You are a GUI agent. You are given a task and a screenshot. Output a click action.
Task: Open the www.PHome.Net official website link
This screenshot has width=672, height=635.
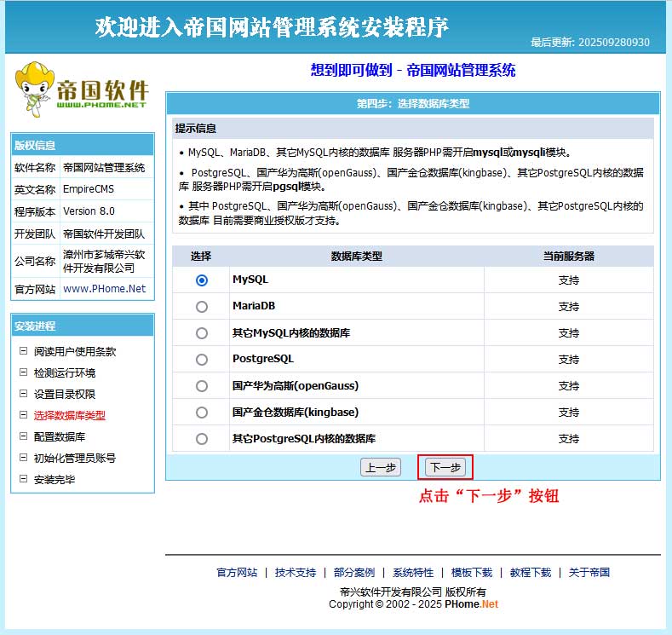(x=105, y=289)
